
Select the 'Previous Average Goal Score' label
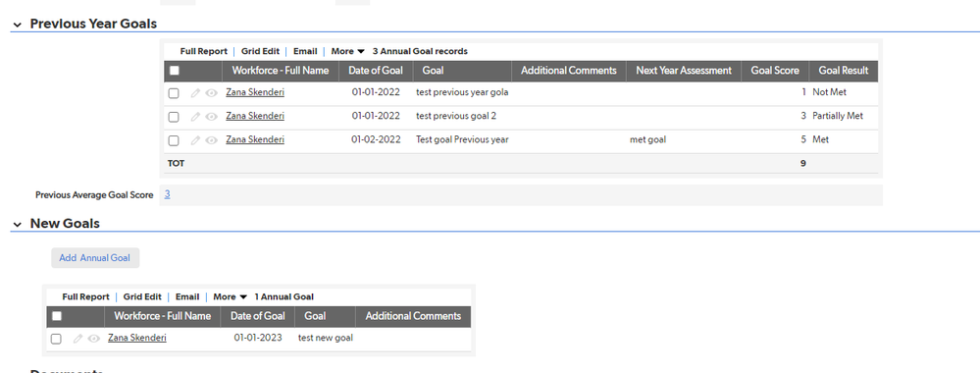click(94, 195)
